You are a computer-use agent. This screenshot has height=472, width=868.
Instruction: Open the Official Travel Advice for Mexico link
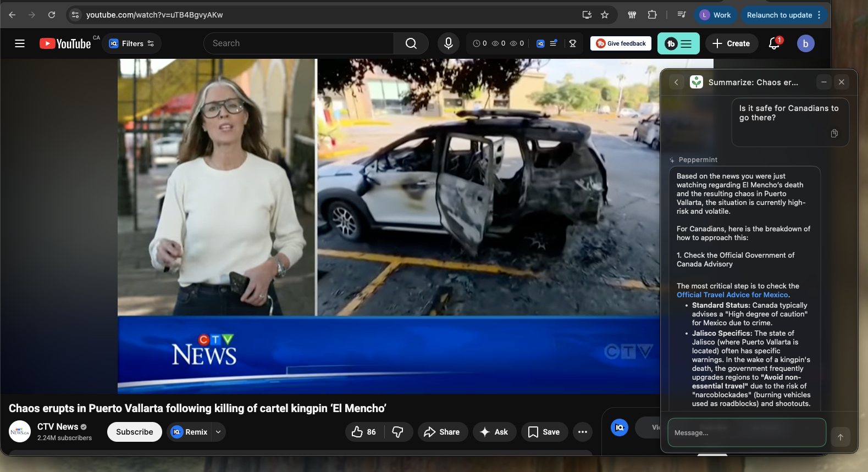tap(732, 295)
